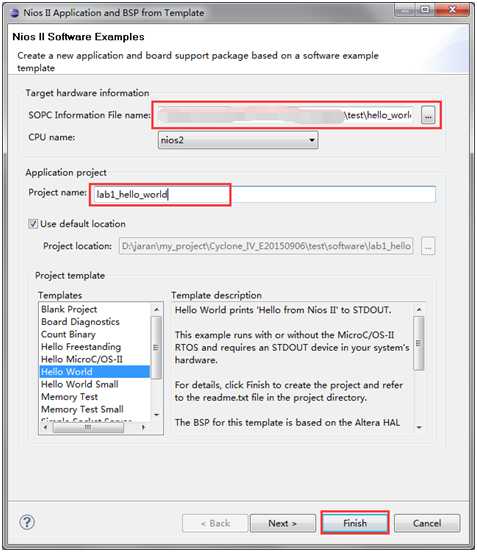Click the Nios II title bar icon
This screenshot has height=552, width=477.
pyautogui.click(x=14, y=13)
